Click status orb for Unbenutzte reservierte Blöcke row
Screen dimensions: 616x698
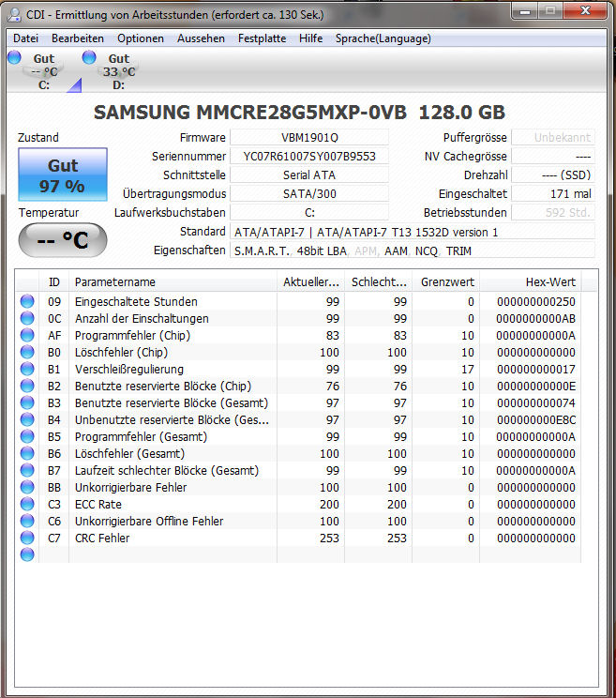27,419
